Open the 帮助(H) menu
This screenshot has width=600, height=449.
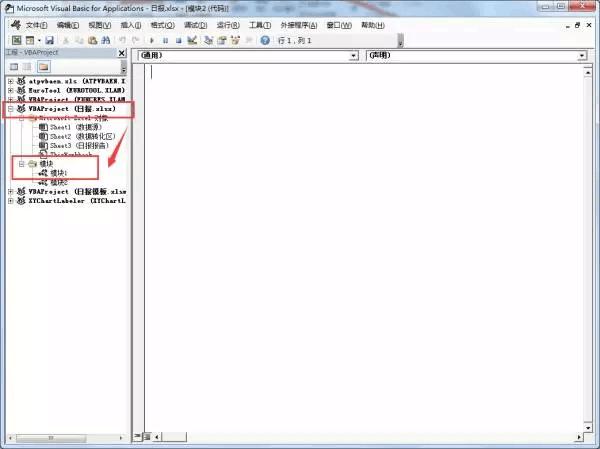pyautogui.click(x=373, y=25)
